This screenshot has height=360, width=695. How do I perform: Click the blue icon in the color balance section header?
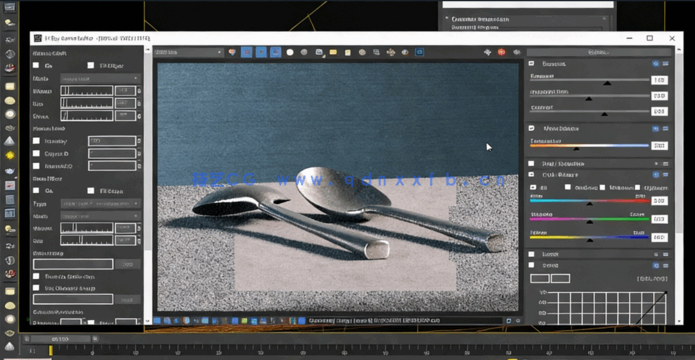656,175
